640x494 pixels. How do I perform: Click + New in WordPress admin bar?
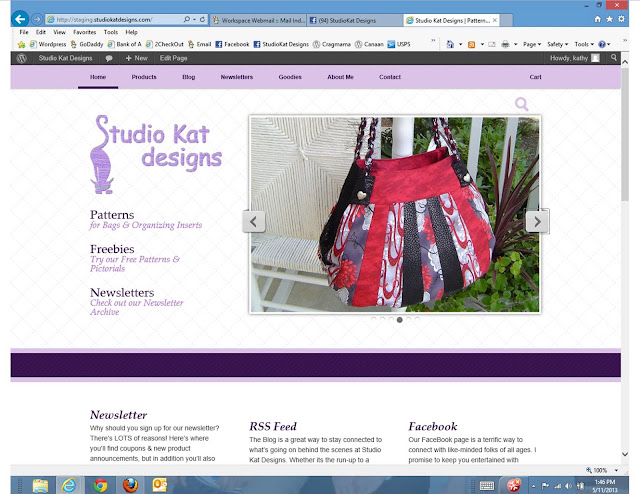tap(136, 58)
